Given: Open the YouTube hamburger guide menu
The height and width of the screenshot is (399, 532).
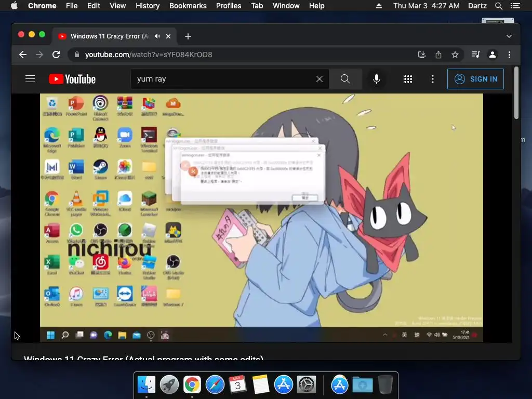Looking at the screenshot, I should coord(30,79).
